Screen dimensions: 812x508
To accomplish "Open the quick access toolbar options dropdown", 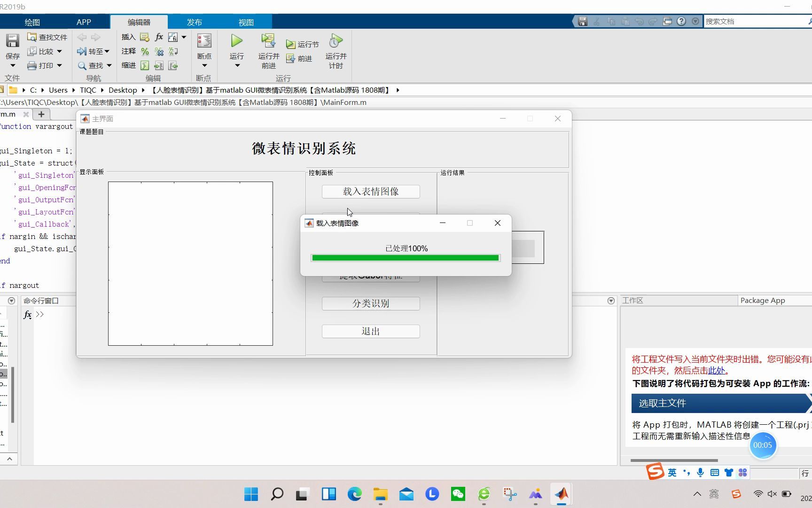I will 695,21.
